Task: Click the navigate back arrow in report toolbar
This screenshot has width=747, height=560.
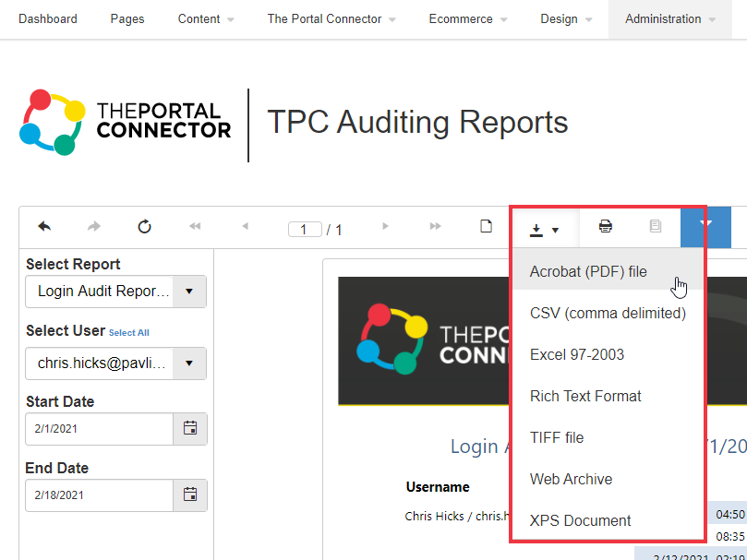Action: pyautogui.click(x=44, y=227)
